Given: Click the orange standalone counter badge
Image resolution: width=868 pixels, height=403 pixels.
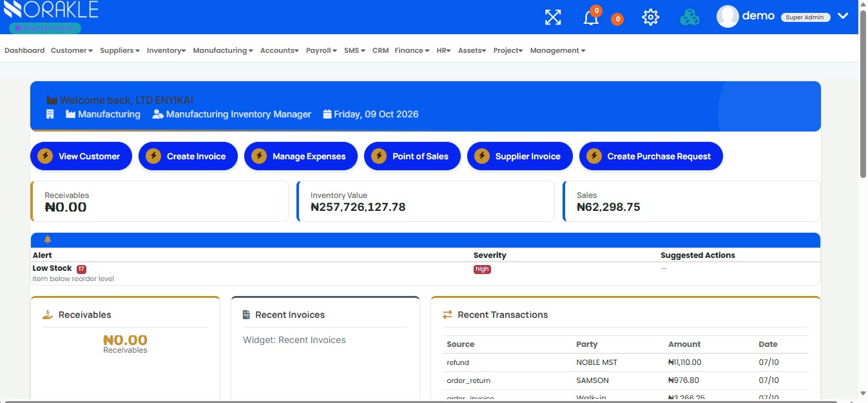Looking at the screenshot, I should 617,19.
